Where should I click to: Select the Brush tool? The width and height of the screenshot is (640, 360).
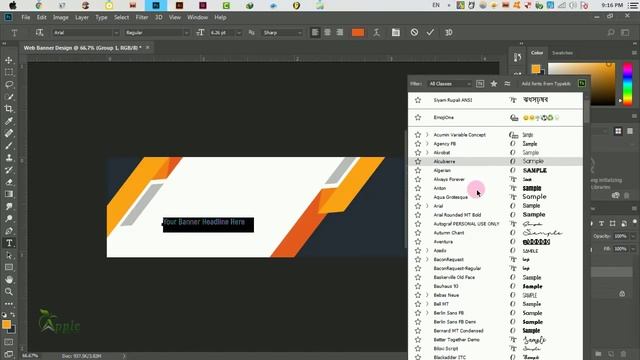coord(9,146)
